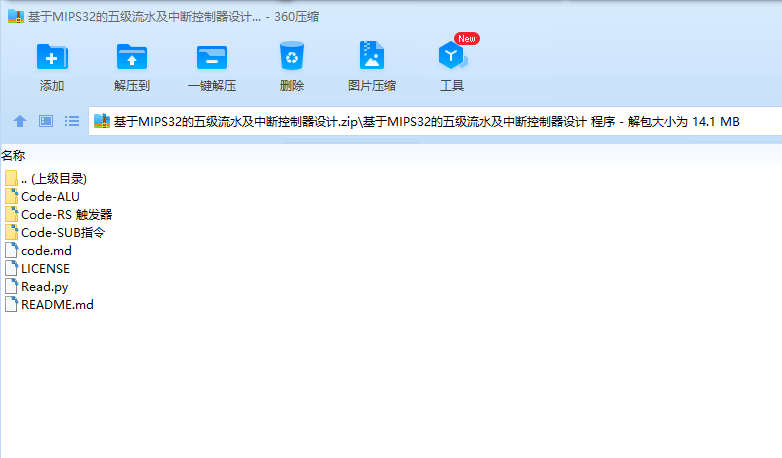Screen dimensions: 782x458
Task: Select the 'LICENSE' file name
Action: click(x=45, y=268)
